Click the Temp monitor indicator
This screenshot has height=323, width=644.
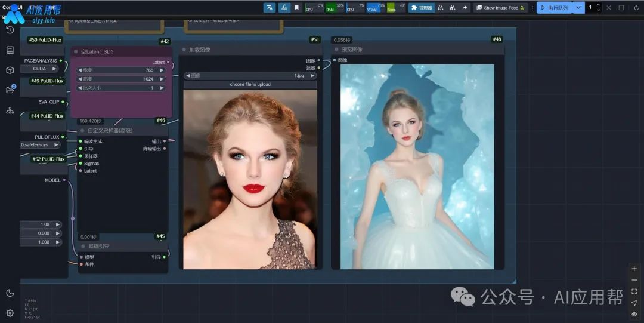[x=397, y=7]
